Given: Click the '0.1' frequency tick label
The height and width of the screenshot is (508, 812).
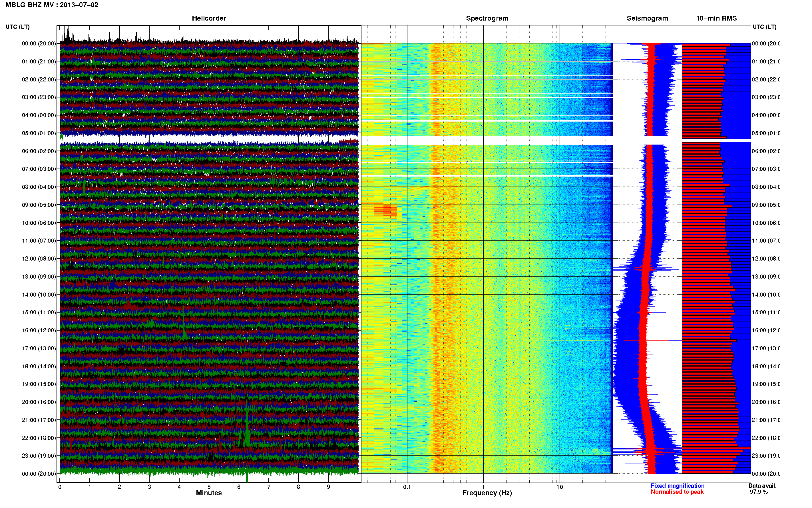Looking at the screenshot, I should tap(407, 487).
